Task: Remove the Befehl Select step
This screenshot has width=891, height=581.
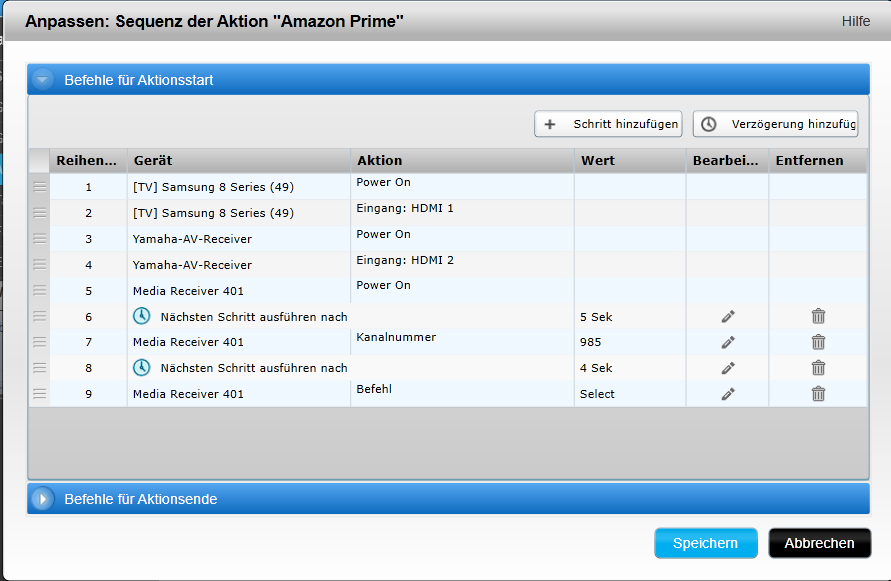Action: point(818,394)
